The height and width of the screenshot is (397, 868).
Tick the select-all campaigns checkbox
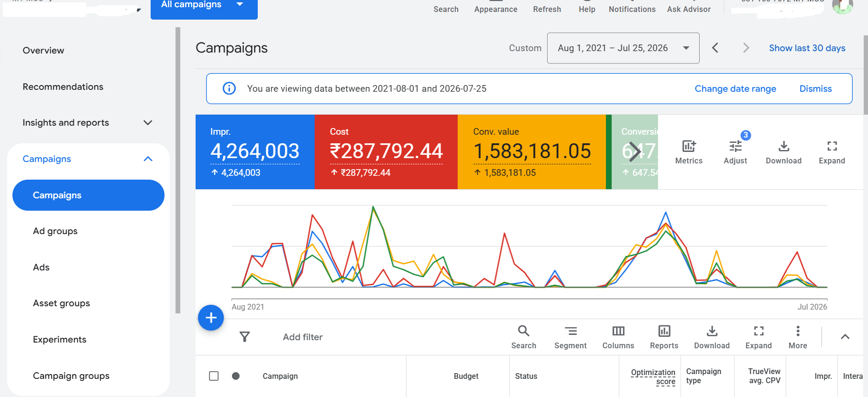214,376
